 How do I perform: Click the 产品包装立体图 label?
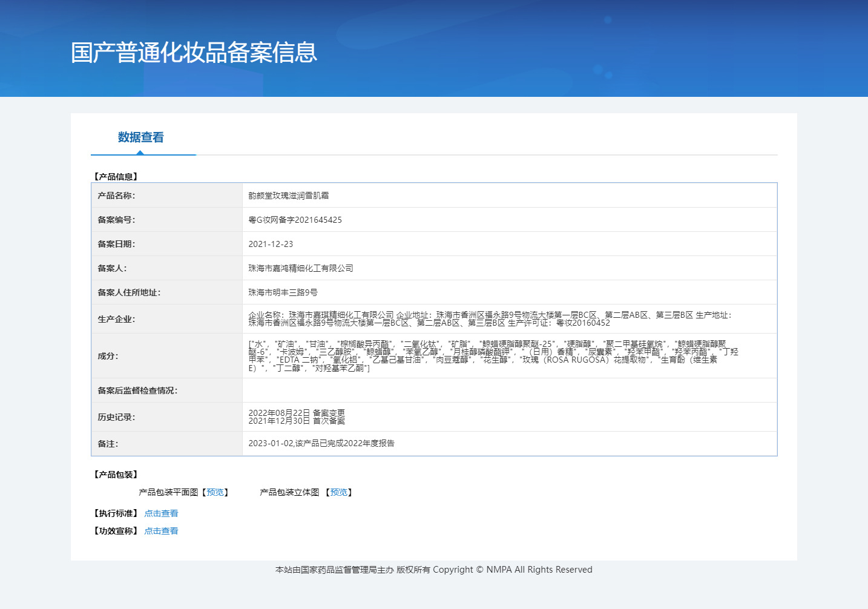[x=289, y=492]
